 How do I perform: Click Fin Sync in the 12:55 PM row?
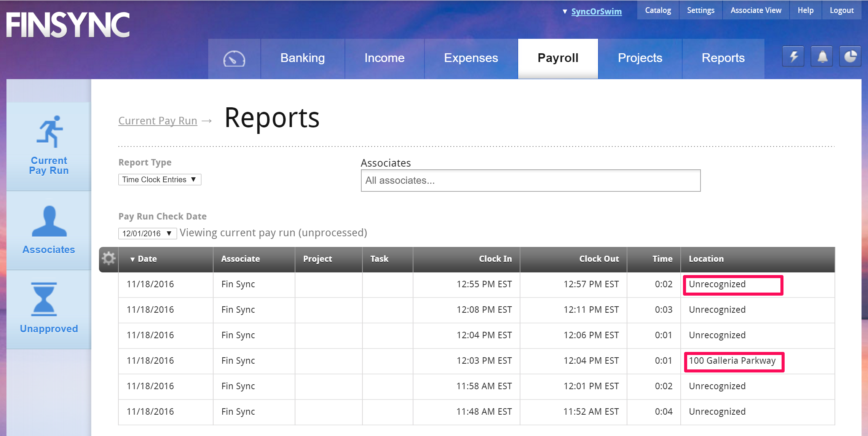pos(238,284)
